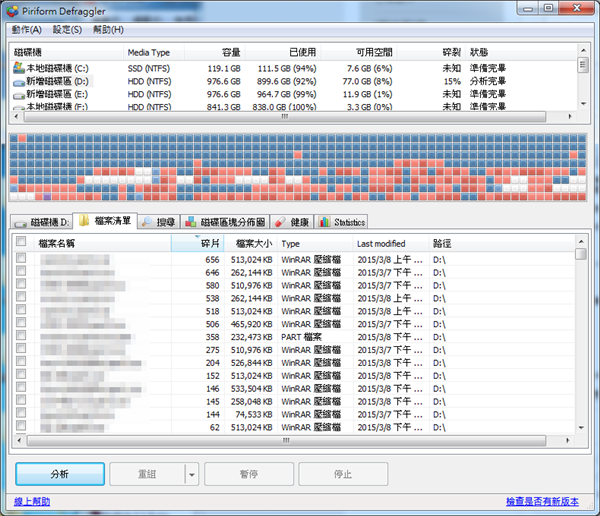Click the magnifier icon on 搜尋 tab
600x516 pixels.
coord(148,222)
